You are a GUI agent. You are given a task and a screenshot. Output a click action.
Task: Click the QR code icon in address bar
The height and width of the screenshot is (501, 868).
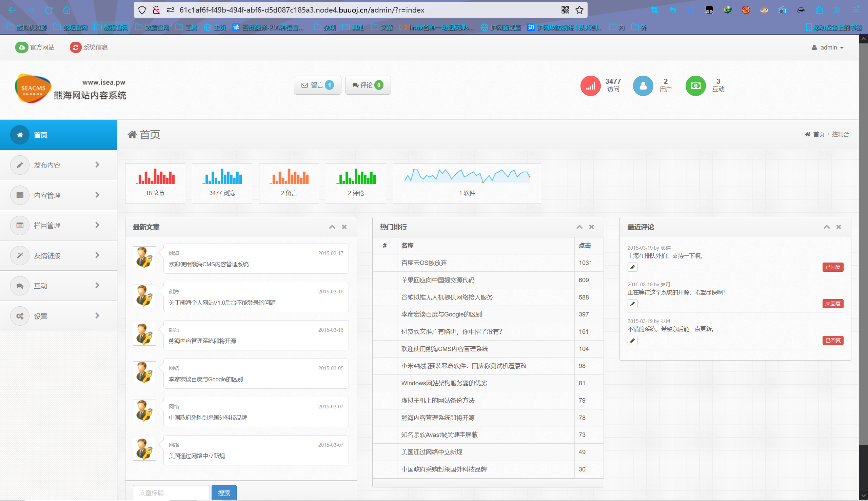565,10
